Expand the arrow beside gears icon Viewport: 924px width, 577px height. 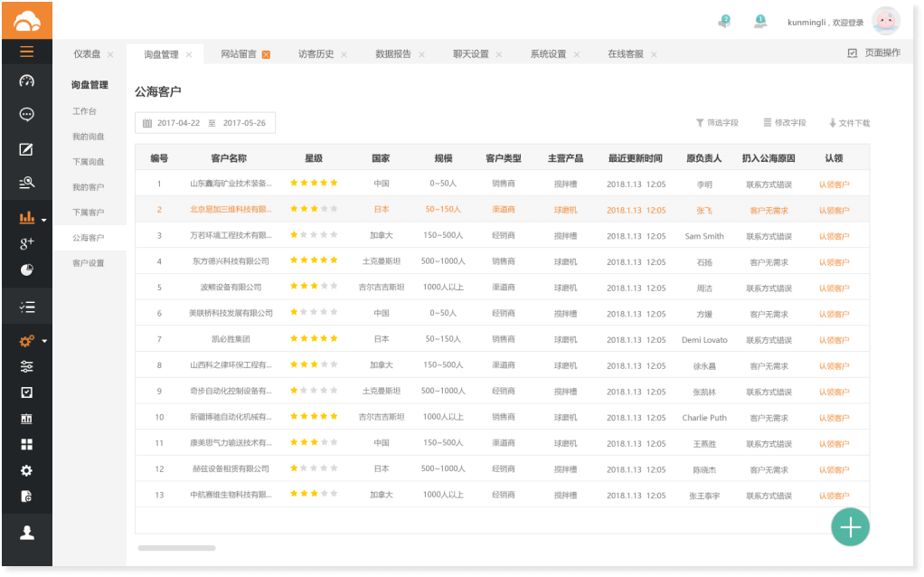(x=44, y=341)
